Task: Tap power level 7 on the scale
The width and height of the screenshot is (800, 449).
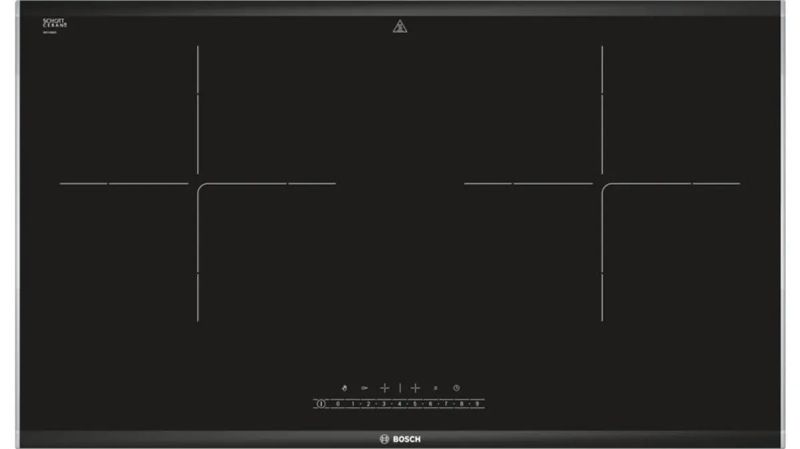Action: pyautogui.click(x=446, y=403)
